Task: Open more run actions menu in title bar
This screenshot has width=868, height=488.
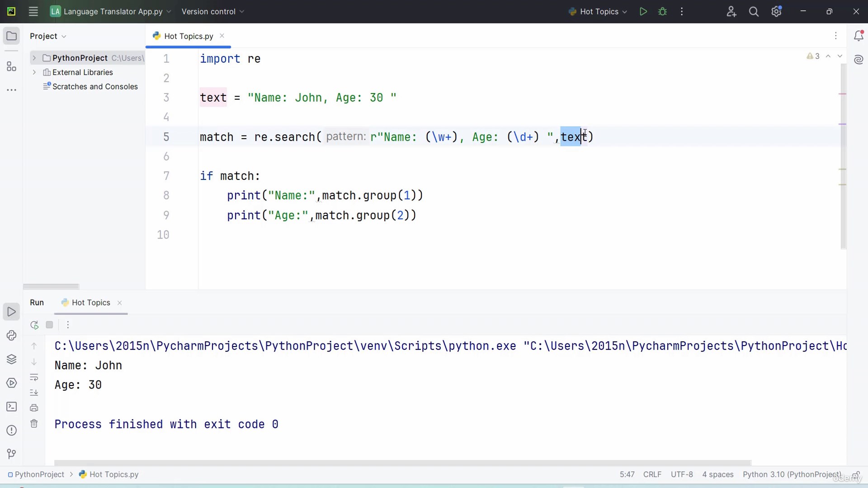Action: point(682,12)
